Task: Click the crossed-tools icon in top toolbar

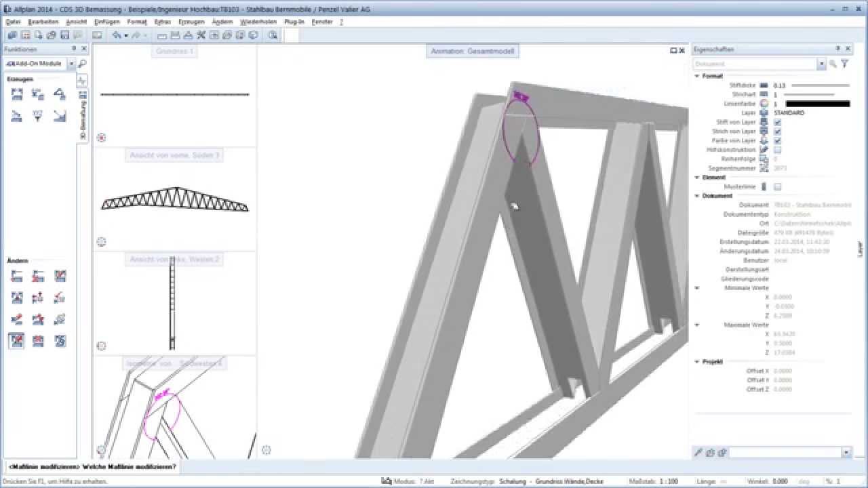Action: point(201,35)
